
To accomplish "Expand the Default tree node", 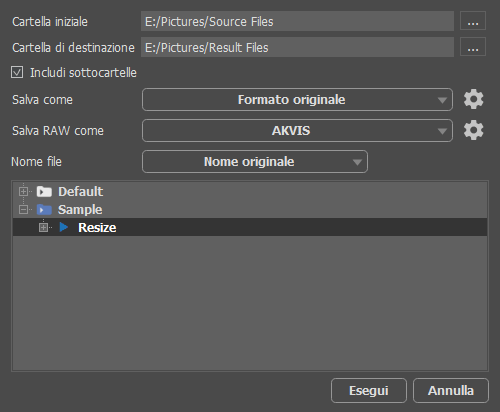I will (x=23, y=191).
